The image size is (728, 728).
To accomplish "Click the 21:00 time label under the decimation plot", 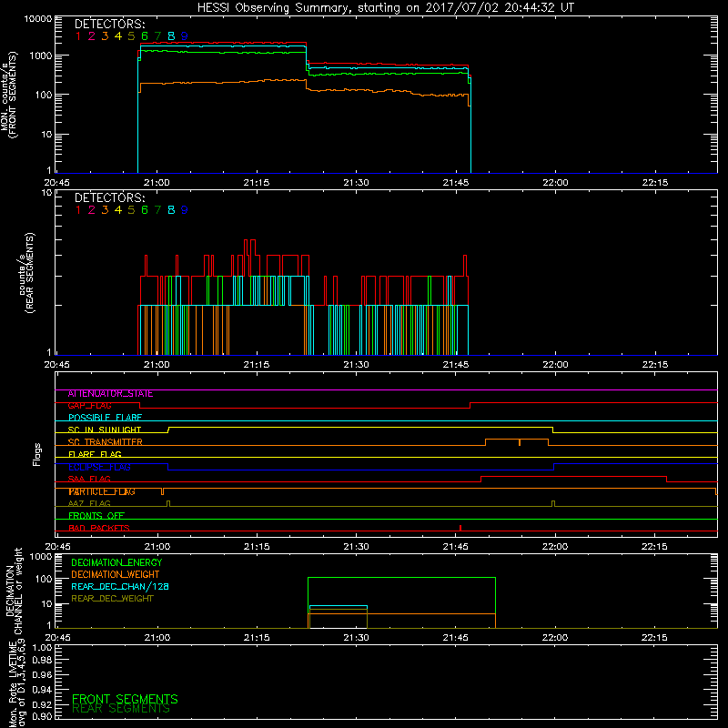I will coord(157,638).
